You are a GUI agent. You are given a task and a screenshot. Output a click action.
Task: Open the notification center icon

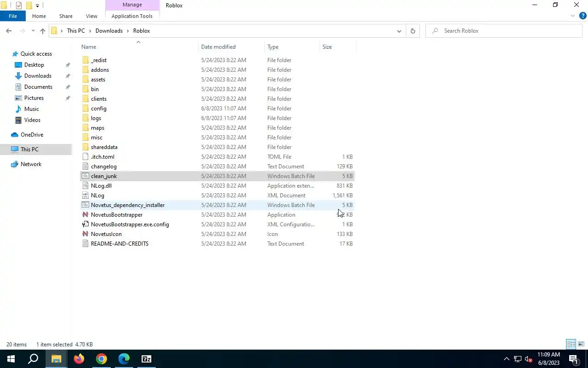tap(573, 359)
